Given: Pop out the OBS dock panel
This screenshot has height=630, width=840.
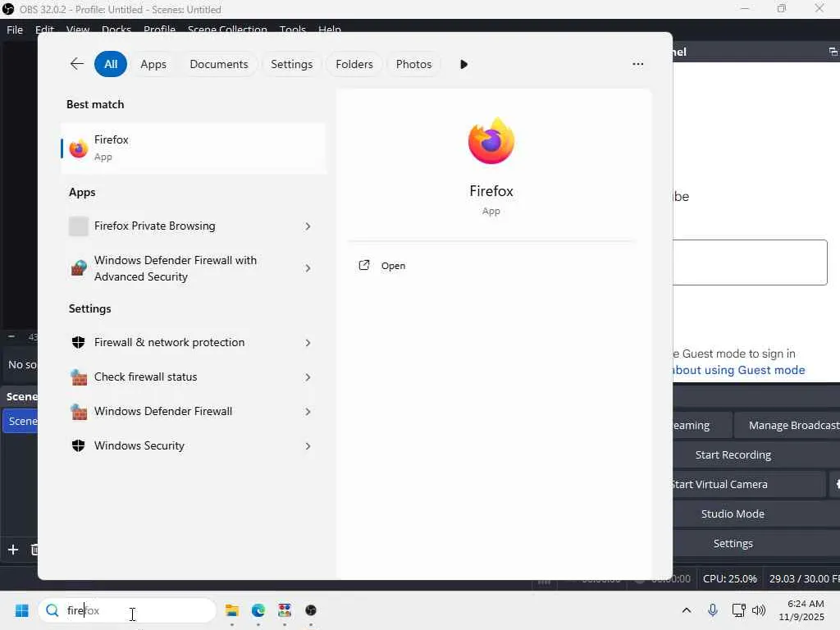Looking at the screenshot, I should pos(833,52).
